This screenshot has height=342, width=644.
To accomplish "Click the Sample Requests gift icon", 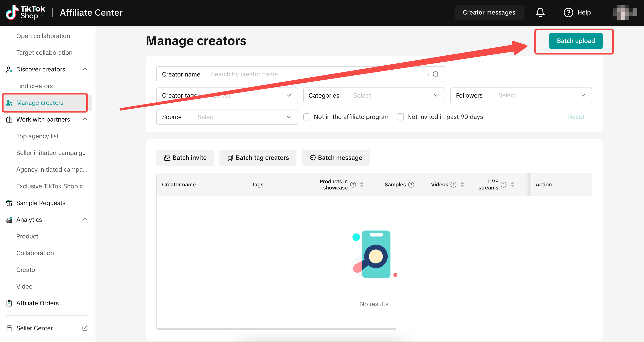I will [x=9, y=203].
